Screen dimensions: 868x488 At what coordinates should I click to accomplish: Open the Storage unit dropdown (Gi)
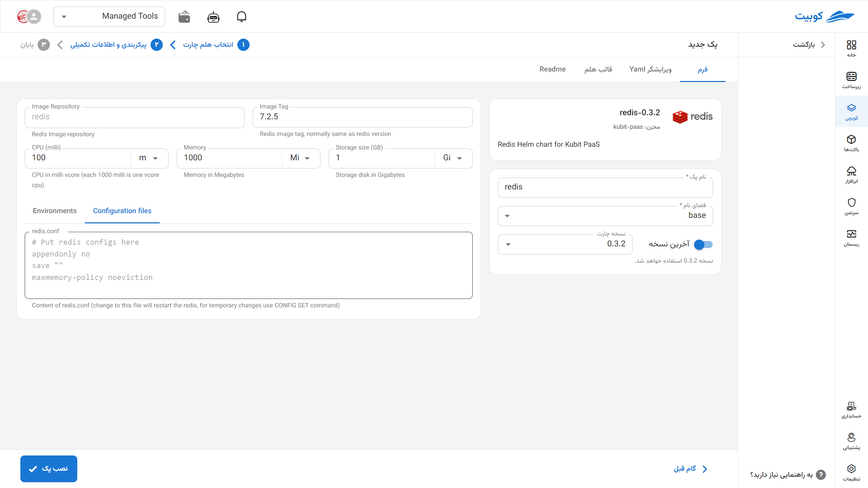click(453, 158)
